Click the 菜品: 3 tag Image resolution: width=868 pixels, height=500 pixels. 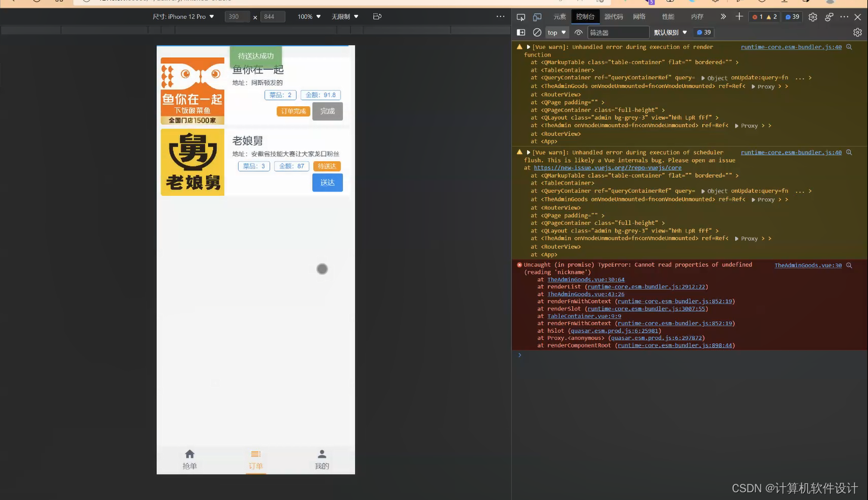tap(254, 166)
